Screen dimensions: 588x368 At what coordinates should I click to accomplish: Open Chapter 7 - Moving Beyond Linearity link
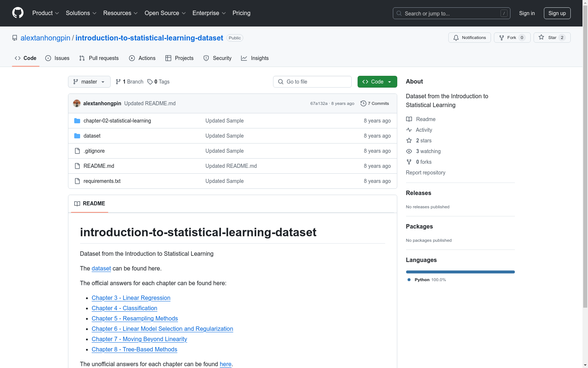[x=140, y=339]
